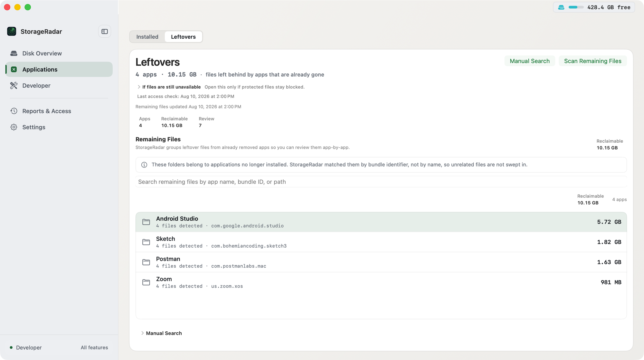Click the green Developer status dot
Image resolution: width=644 pixels, height=360 pixels.
point(11,347)
